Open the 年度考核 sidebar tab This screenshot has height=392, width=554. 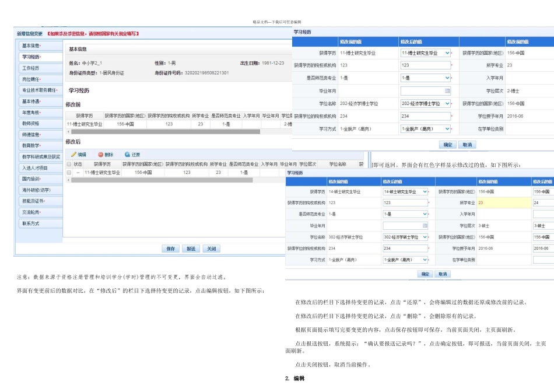click(40, 113)
